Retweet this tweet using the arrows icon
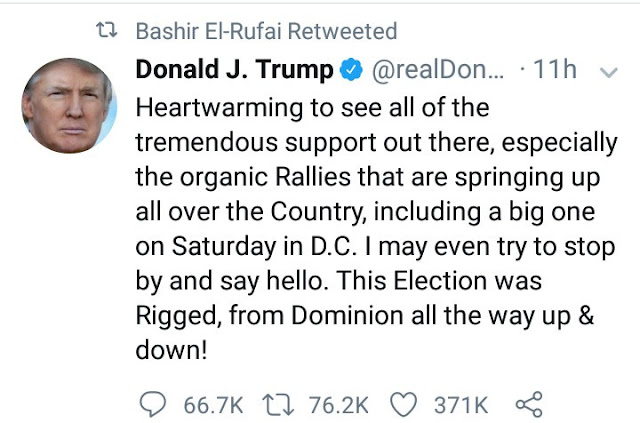 (278, 405)
